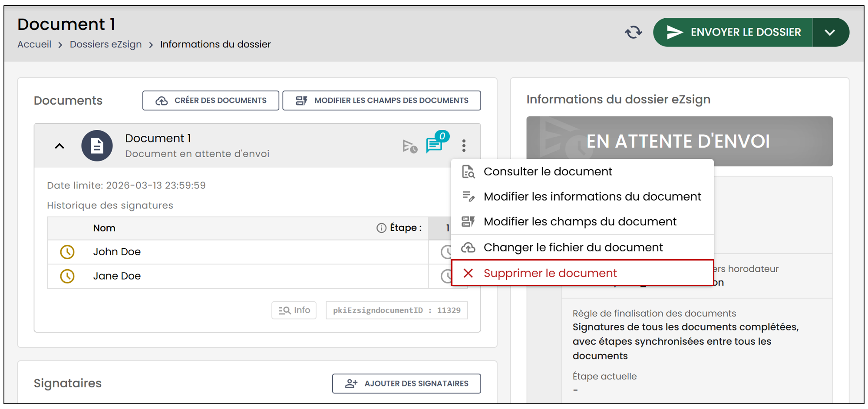
Task: Click the send-pending icon on Document 1
Action: 409,146
